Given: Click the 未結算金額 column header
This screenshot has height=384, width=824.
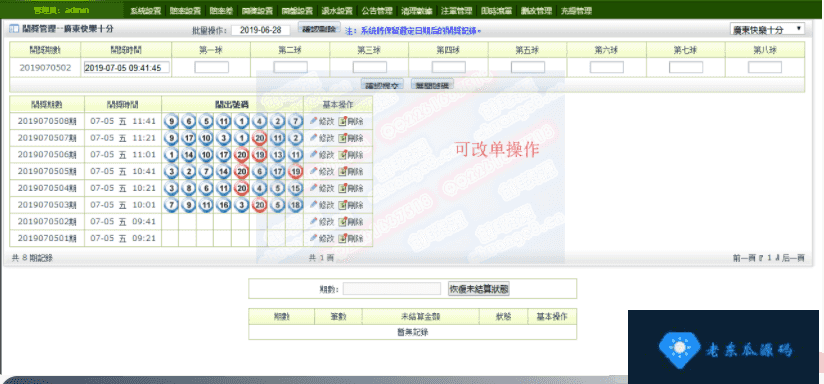Looking at the screenshot, I should point(420,317).
